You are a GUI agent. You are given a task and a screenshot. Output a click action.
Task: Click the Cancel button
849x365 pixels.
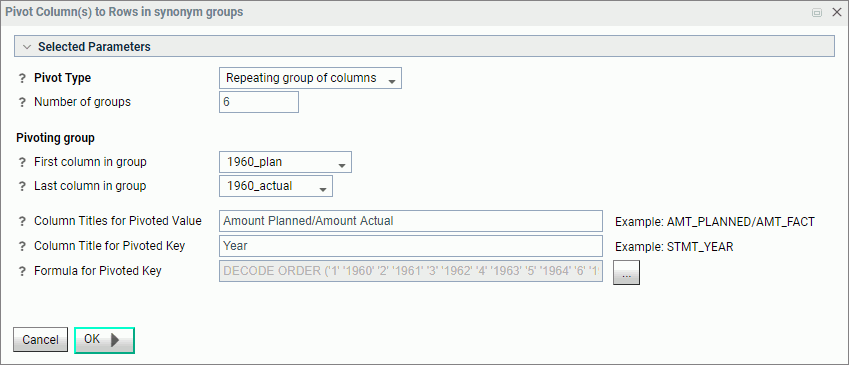pyautogui.click(x=41, y=340)
